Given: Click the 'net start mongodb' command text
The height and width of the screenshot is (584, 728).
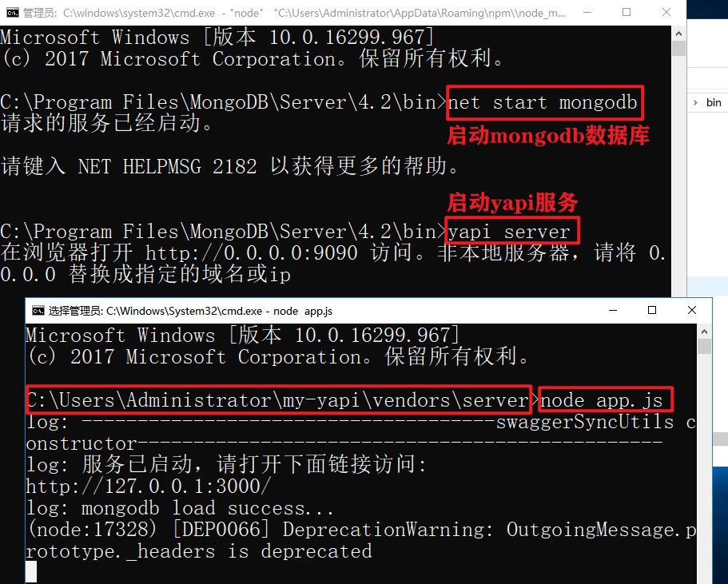Looking at the screenshot, I should tap(543, 102).
